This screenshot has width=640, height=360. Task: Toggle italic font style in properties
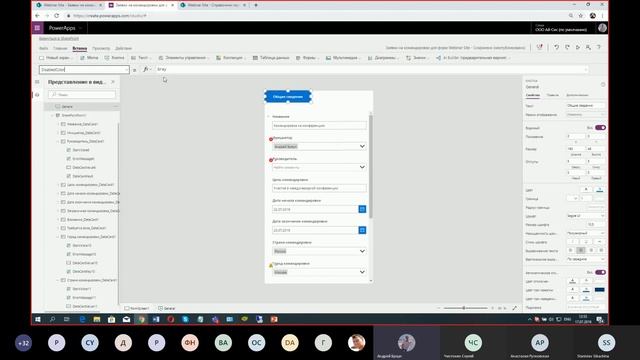pyautogui.click(x=573, y=242)
